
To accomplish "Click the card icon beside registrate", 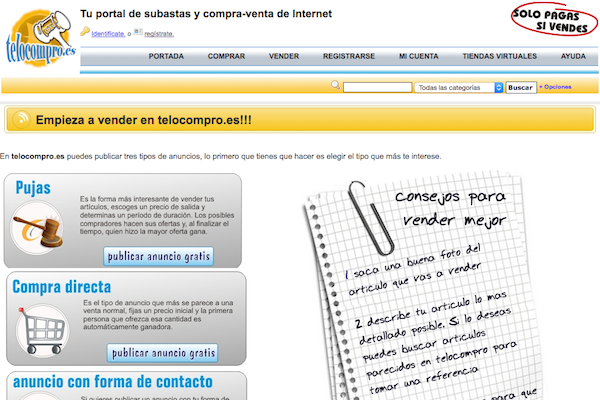I will [x=138, y=31].
